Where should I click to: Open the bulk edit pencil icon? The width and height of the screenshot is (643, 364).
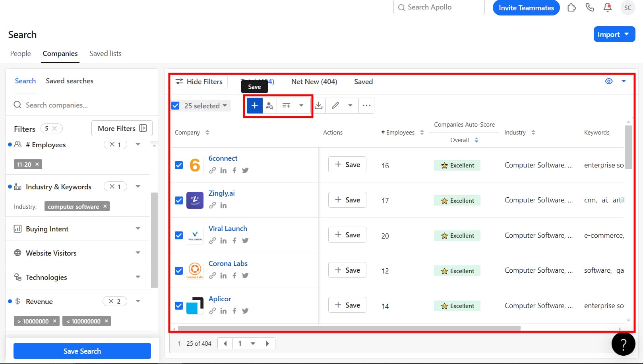pyautogui.click(x=335, y=105)
